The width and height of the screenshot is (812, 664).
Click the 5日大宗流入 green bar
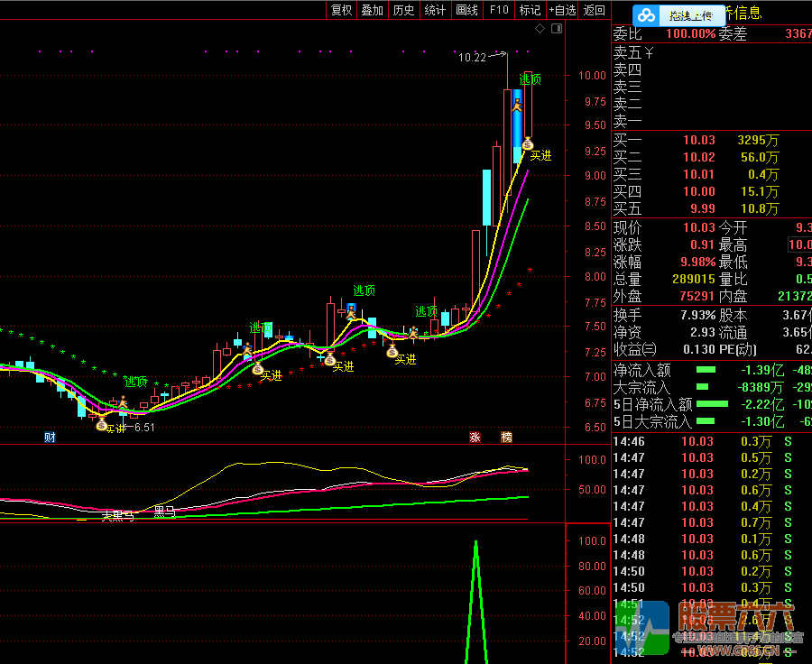click(x=706, y=420)
